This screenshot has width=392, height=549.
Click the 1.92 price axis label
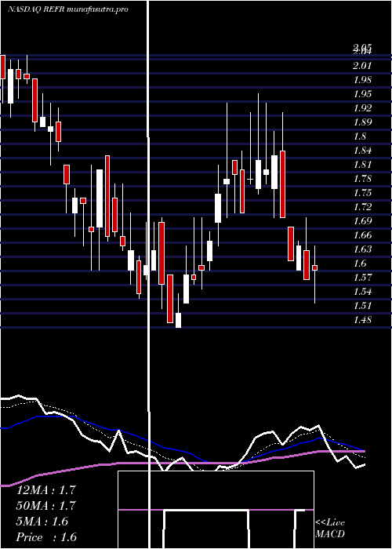click(362, 108)
